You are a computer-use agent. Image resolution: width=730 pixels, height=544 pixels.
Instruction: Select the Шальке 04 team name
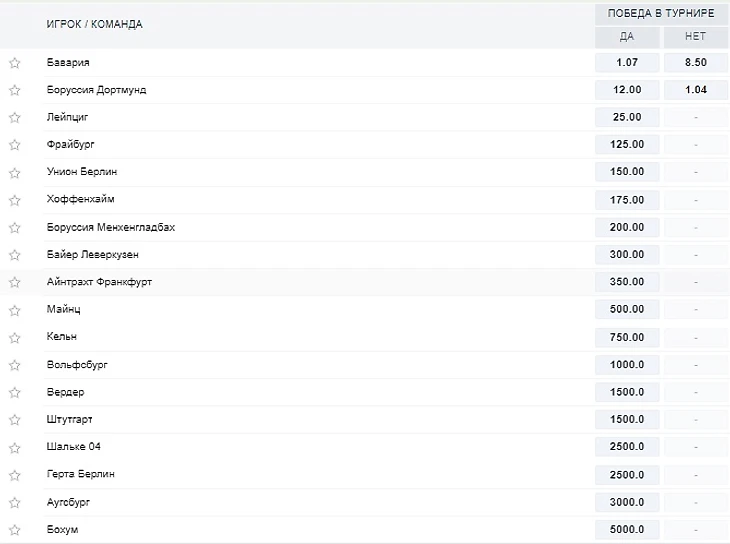[74, 447]
